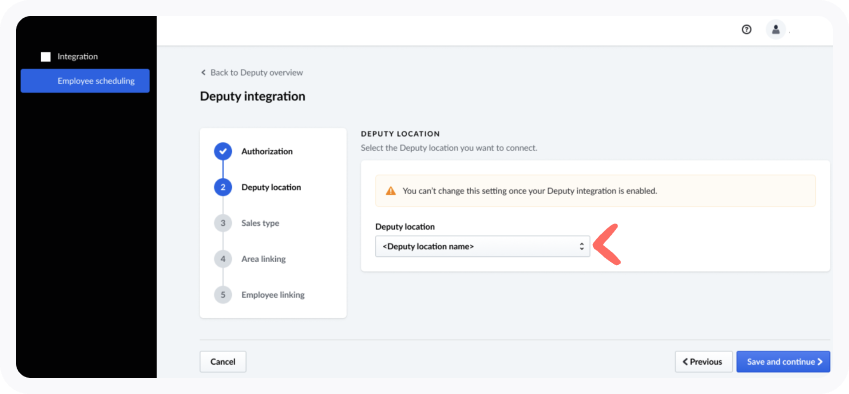
Task: Open the Deputy location dropdown
Action: (x=482, y=246)
